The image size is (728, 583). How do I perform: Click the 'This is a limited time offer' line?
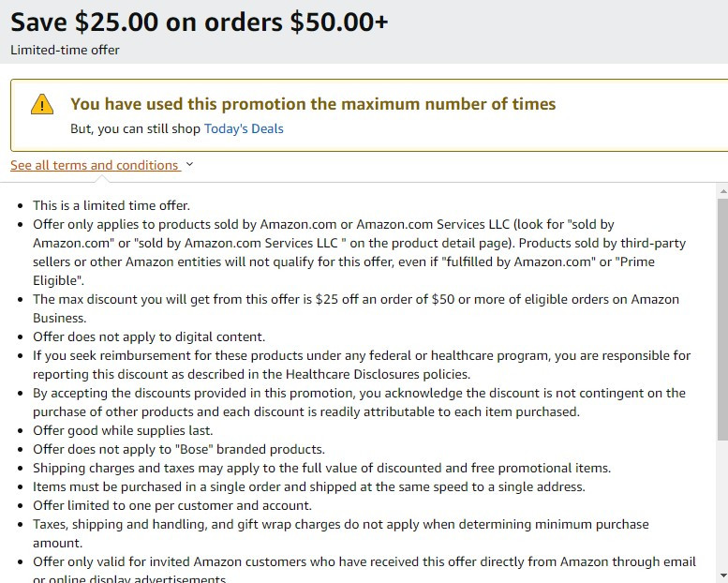coord(111,205)
